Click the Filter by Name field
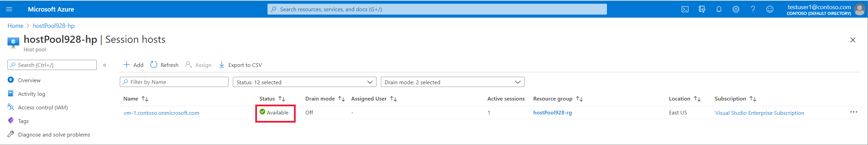Viewport: 868px width, 145px height. coord(174,82)
